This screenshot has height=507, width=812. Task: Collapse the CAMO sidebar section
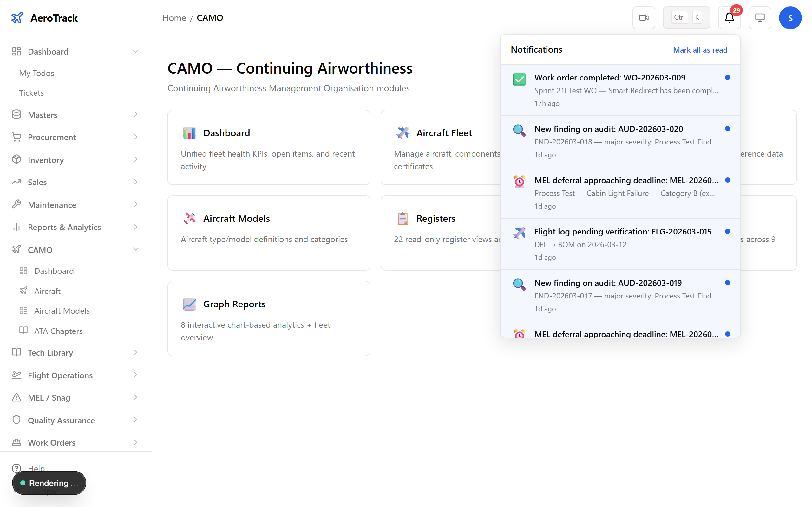tap(135, 249)
